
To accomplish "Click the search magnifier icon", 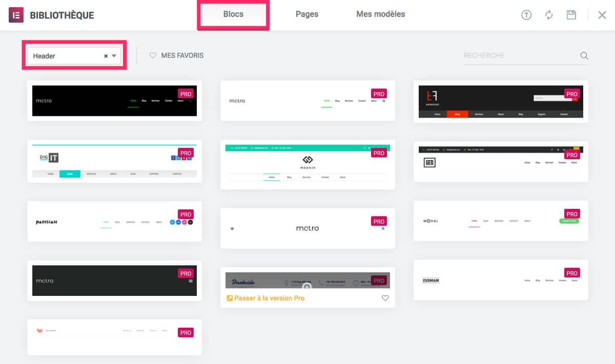I will (x=584, y=55).
